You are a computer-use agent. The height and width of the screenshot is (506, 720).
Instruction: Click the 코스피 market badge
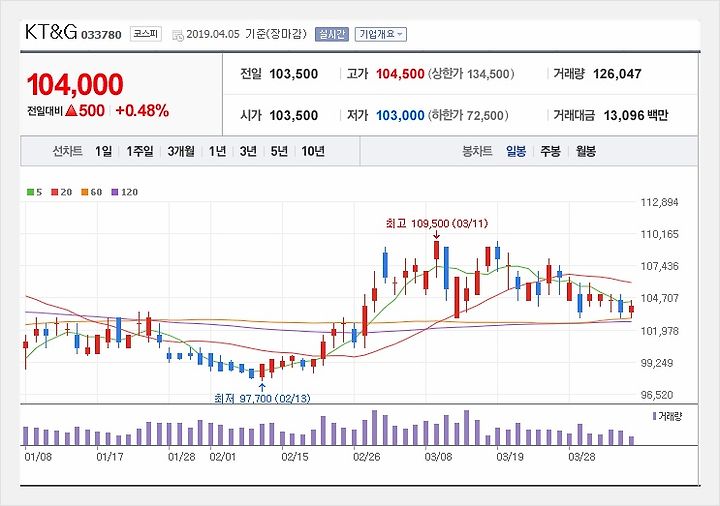146,34
